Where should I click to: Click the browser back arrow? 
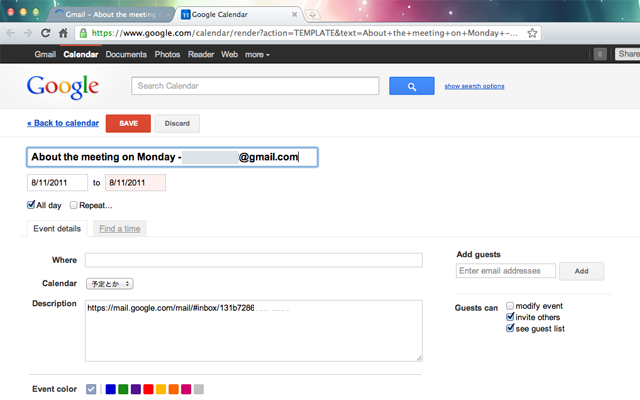coord(12,33)
